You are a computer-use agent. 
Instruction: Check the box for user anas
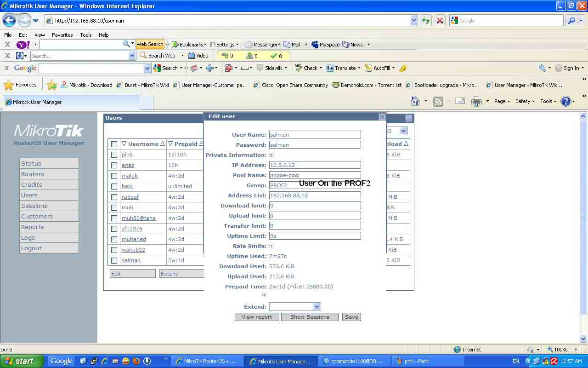[114, 165]
